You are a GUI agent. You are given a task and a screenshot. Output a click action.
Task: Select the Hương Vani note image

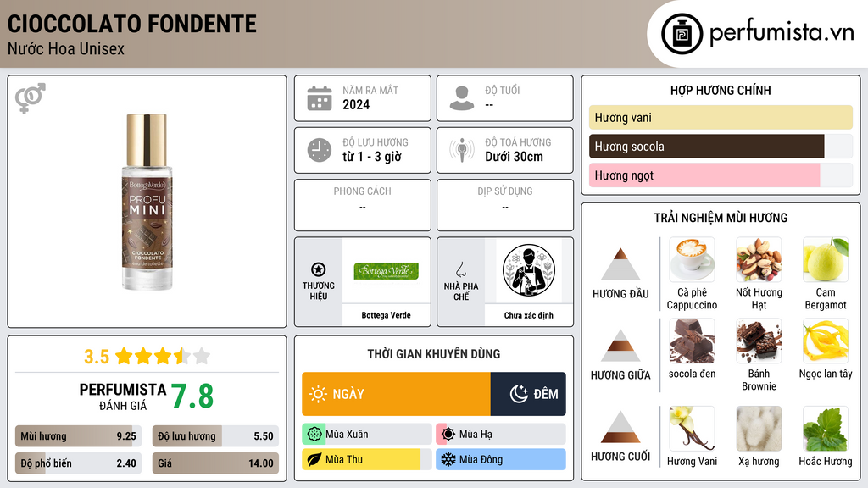(x=692, y=428)
